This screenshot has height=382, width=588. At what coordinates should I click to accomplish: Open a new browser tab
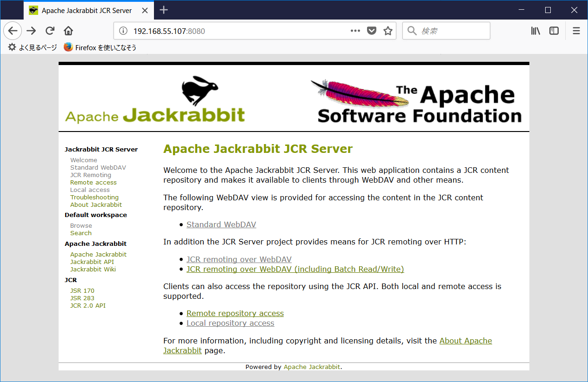point(163,9)
